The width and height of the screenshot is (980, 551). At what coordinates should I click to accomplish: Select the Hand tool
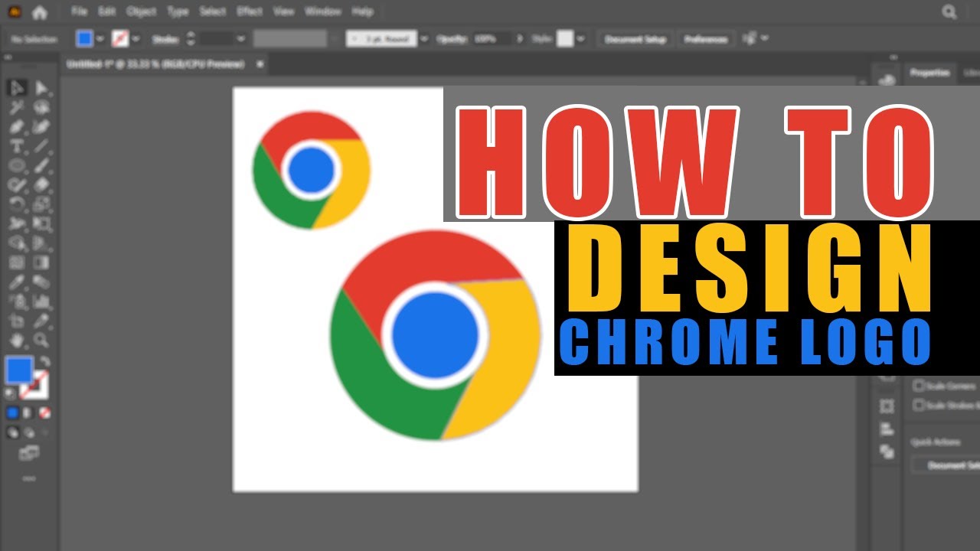pyautogui.click(x=17, y=341)
